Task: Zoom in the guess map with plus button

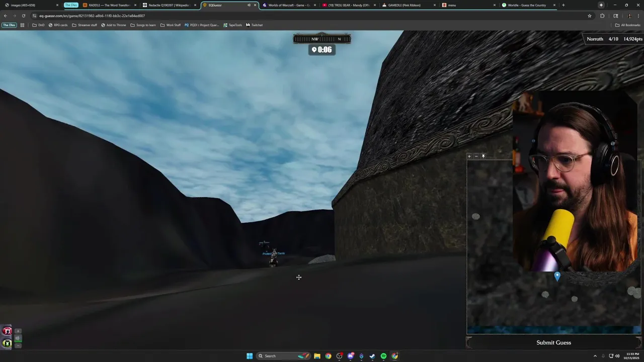Action: click(x=469, y=156)
